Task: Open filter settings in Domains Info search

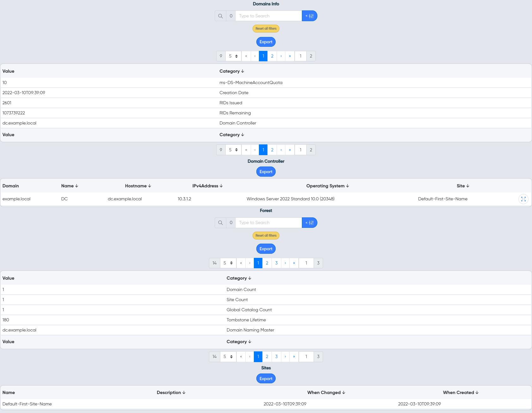Action: (309, 16)
